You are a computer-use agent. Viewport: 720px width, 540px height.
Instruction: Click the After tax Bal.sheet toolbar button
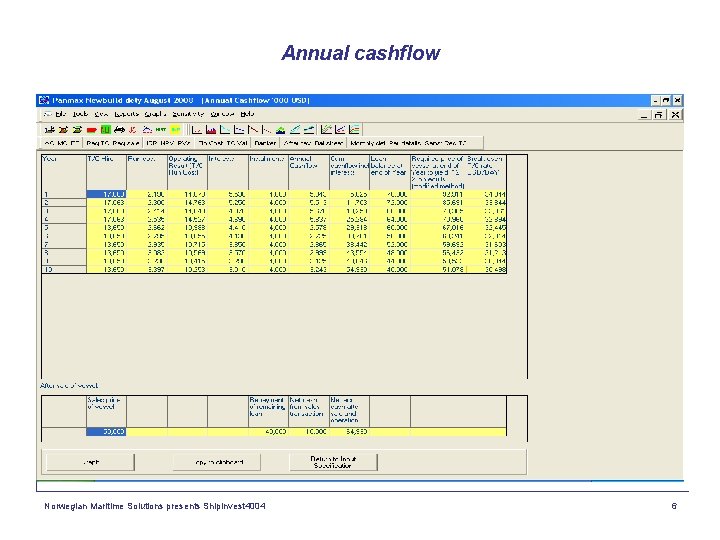coord(313,143)
